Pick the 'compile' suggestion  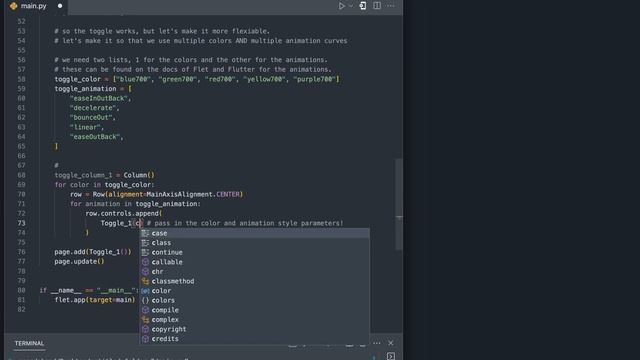tap(255, 310)
